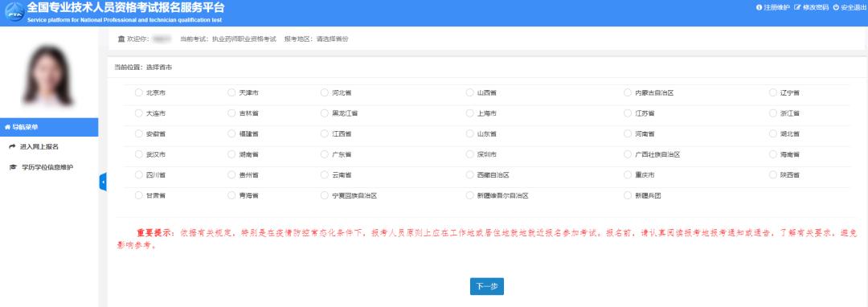Screen dimensions: 868x307
Task: Pick the 福建省 option
Action: (x=231, y=133)
